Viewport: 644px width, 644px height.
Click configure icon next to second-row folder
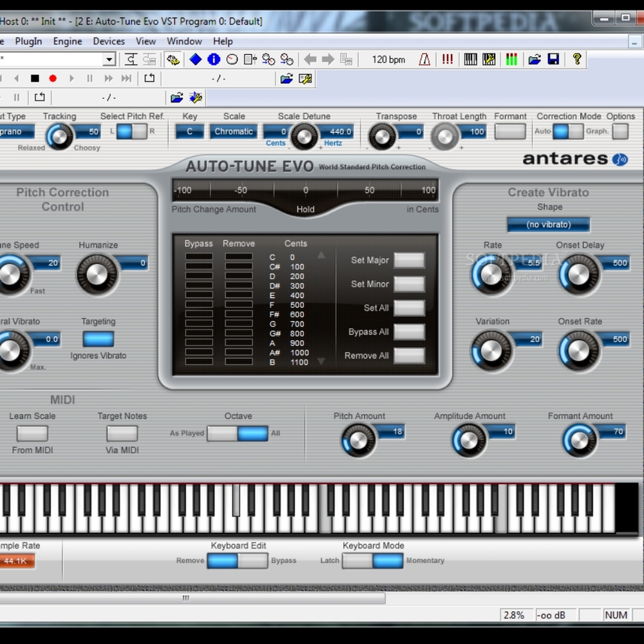305,79
